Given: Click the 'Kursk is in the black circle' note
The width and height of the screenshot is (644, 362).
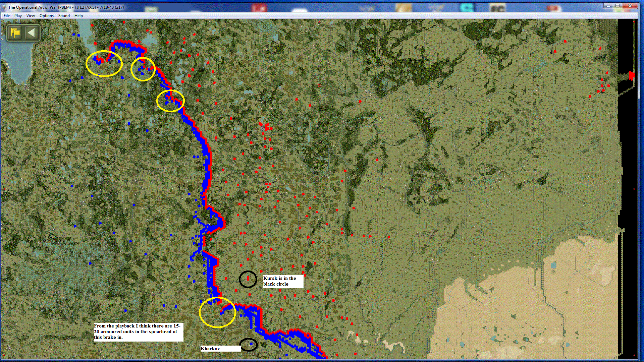Looking at the screenshot, I should [283, 281].
